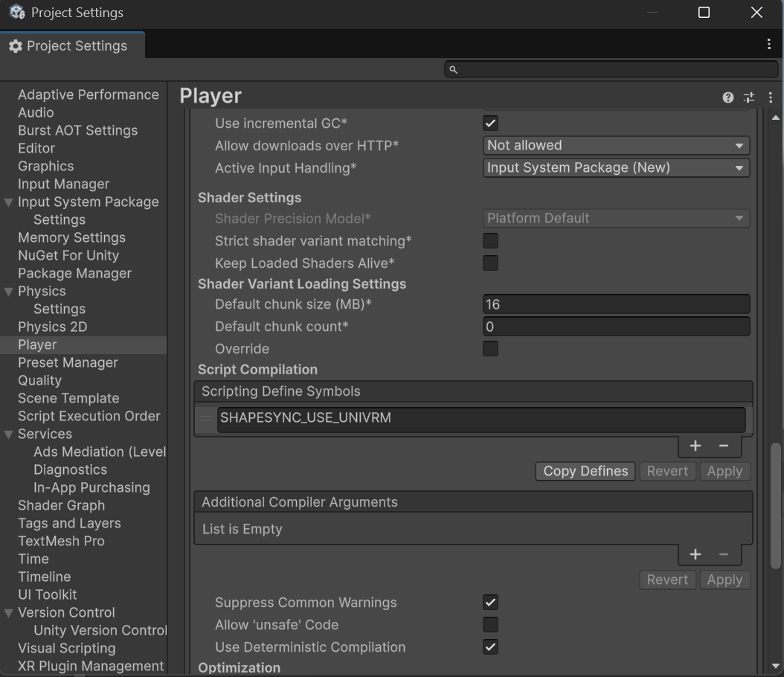
Task: Collapse the Physics tree item
Action: click(8, 292)
